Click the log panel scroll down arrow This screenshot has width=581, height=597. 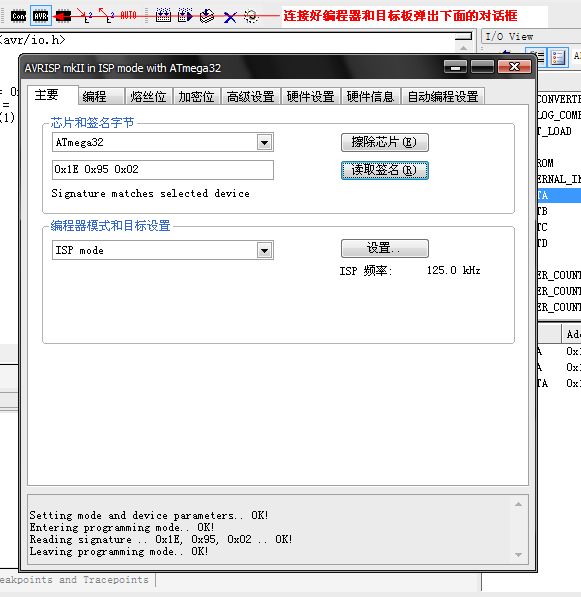click(x=518, y=555)
